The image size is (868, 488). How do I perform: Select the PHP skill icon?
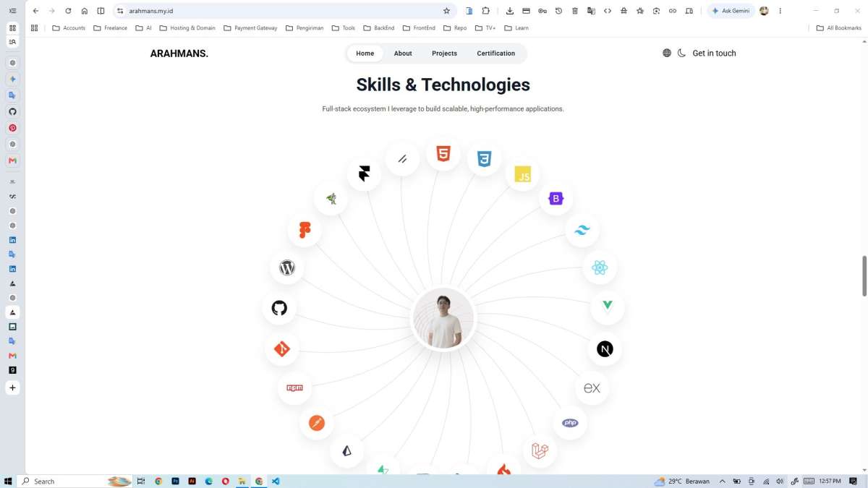click(x=570, y=423)
